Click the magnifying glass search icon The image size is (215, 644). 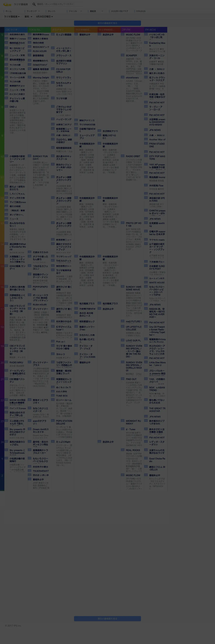click(34, 4)
